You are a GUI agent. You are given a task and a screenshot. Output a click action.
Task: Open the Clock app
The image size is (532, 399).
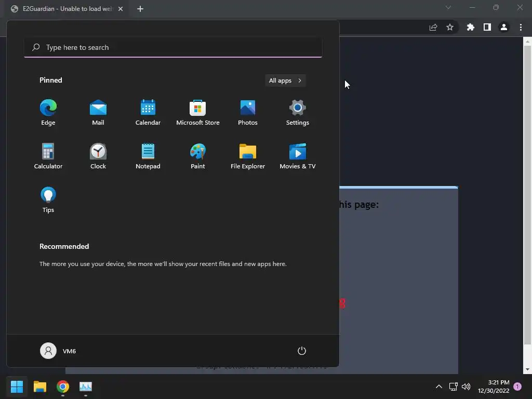coord(98,156)
